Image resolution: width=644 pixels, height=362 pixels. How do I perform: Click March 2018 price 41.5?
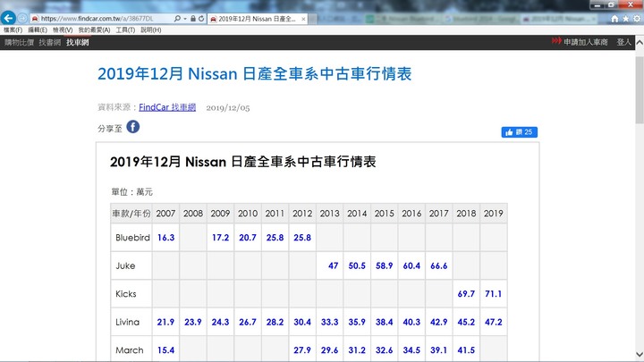click(466, 350)
